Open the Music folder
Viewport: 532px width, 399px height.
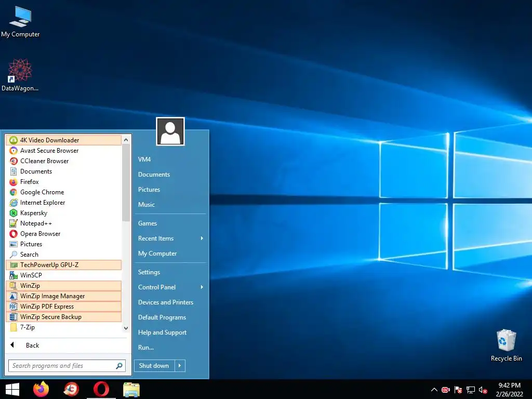(170, 205)
